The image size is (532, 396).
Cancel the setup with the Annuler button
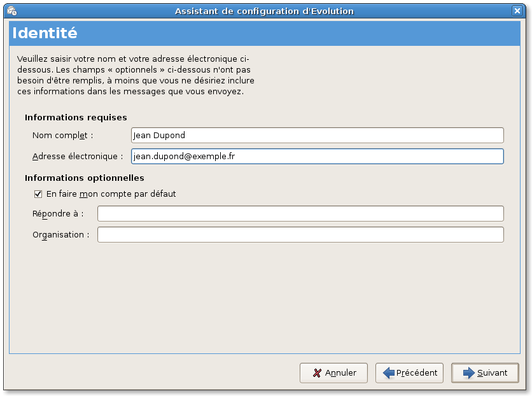click(333, 373)
